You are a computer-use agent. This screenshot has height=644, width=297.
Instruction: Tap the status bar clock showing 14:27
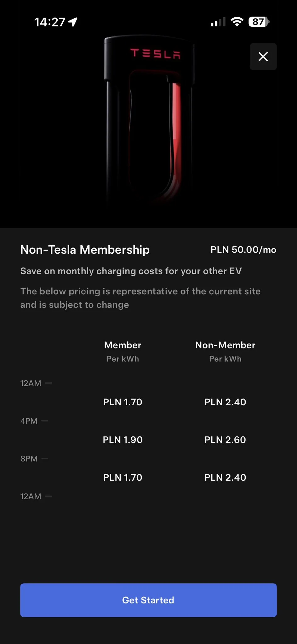tap(49, 22)
